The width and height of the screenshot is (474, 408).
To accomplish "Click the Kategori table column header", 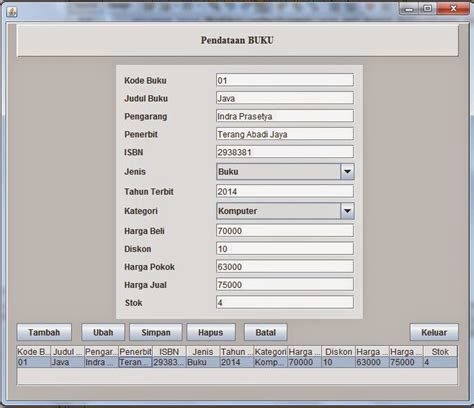I will point(271,352).
